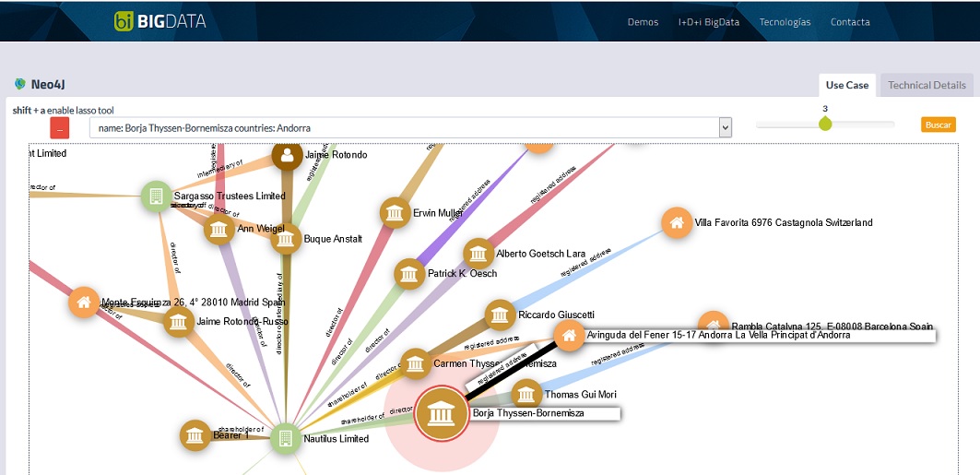Select the Bearer 1 officer node
Viewport: 980px width, 475px height.
pyautogui.click(x=195, y=435)
